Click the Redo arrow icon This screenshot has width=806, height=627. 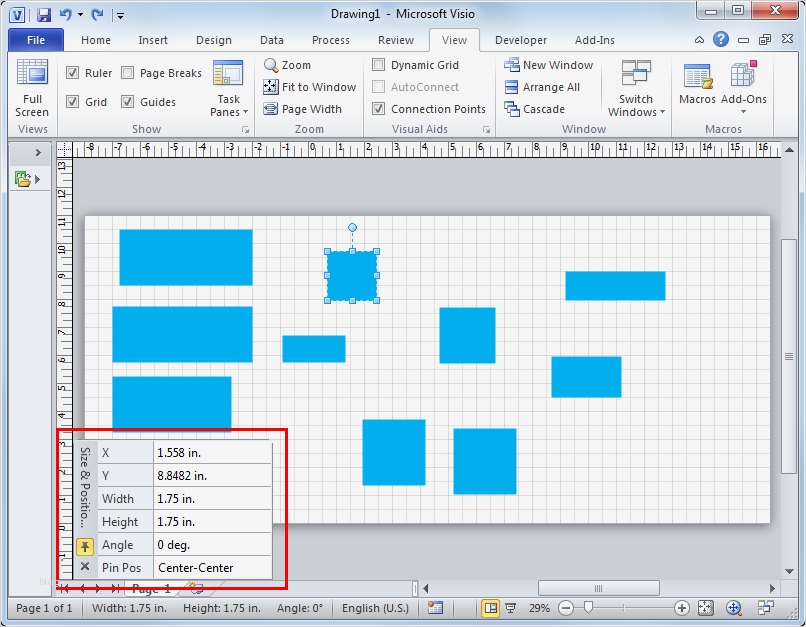pyautogui.click(x=97, y=14)
